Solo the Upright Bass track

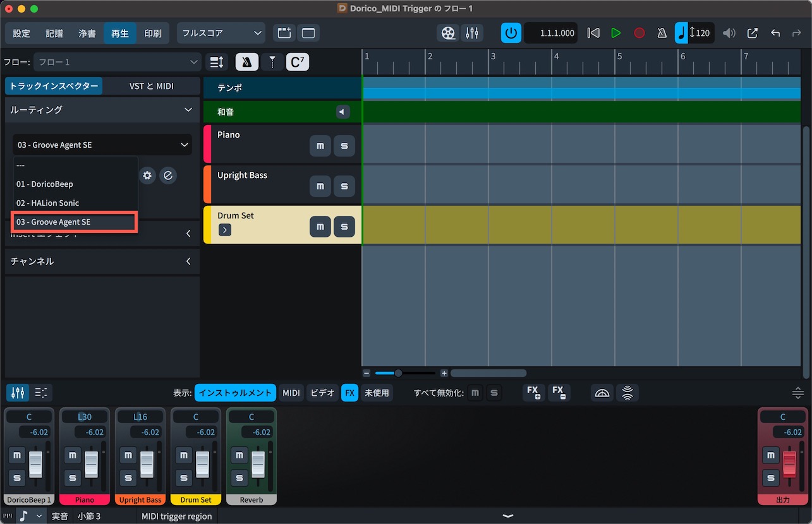[344, 186]
